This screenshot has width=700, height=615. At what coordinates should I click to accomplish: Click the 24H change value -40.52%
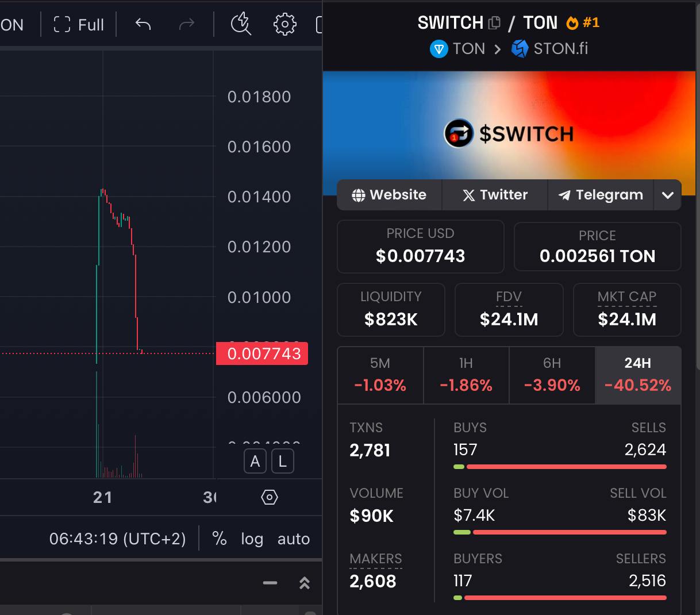tap(638, 385)
